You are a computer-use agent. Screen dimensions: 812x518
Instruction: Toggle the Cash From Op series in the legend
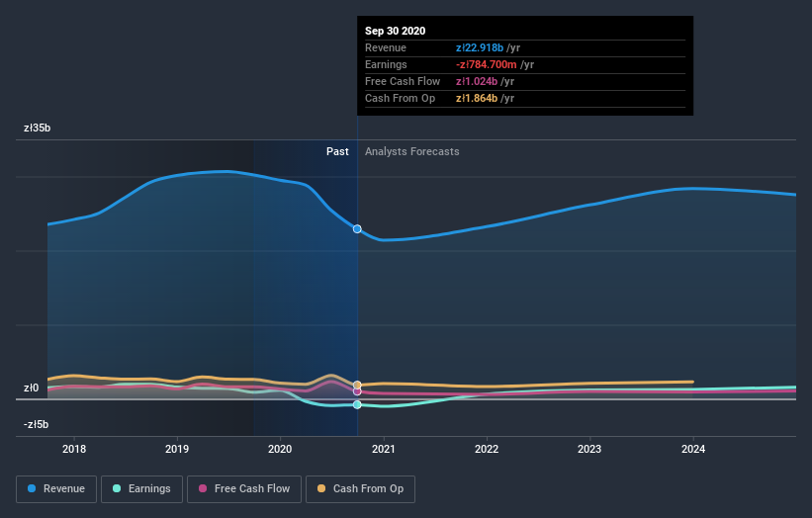[x=360, y=489]
